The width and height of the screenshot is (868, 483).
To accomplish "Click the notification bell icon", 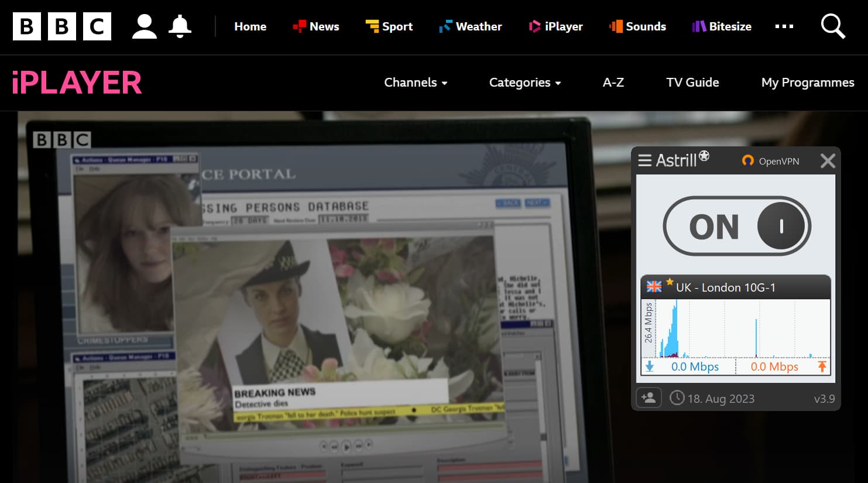I will (180, 26).
